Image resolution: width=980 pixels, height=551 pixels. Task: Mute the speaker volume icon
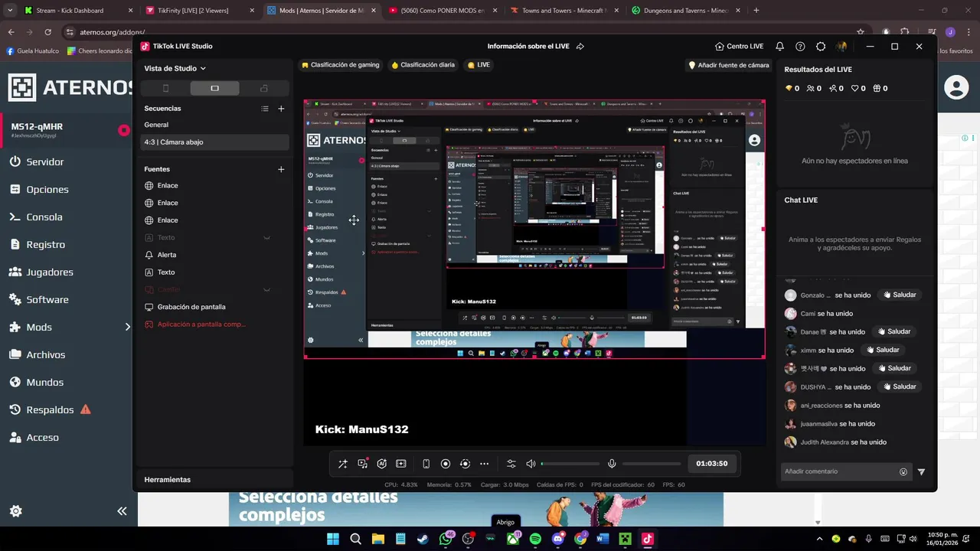pyautogui.click(x=531, y=464)
